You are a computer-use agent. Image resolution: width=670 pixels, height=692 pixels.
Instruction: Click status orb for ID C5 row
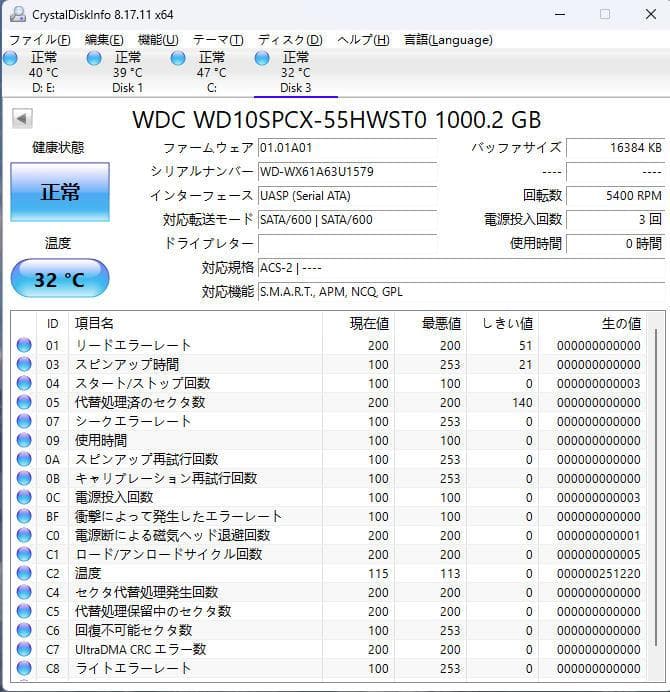click(x=24, y=611)
